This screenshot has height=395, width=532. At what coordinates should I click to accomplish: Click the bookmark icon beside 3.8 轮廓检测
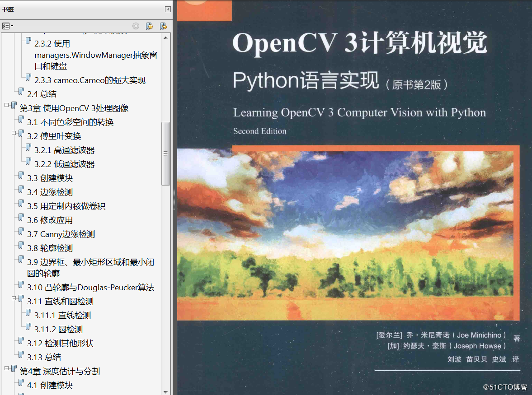click(x=21, y=245)
